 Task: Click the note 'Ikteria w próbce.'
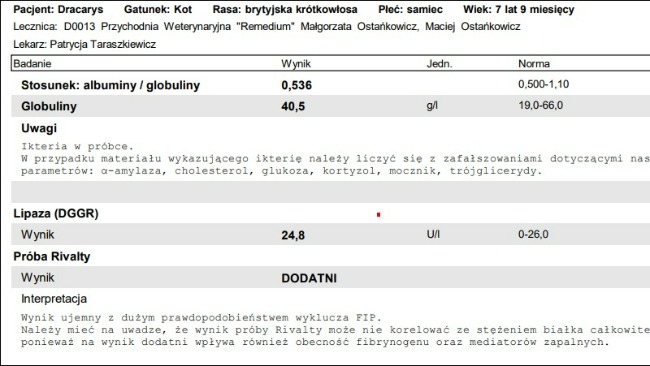(x=78, y=146)
